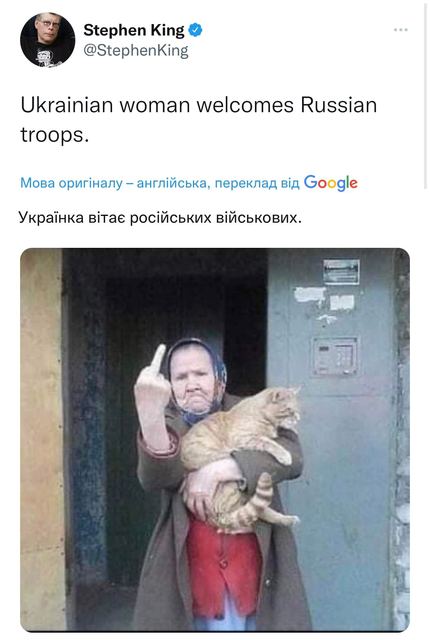Click the word 'Russian' in the tweet

(339, 105)
